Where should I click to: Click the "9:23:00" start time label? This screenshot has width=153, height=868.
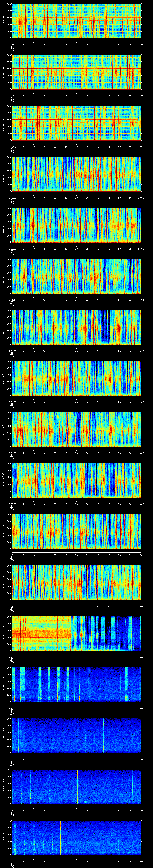[x=12, y=402]
